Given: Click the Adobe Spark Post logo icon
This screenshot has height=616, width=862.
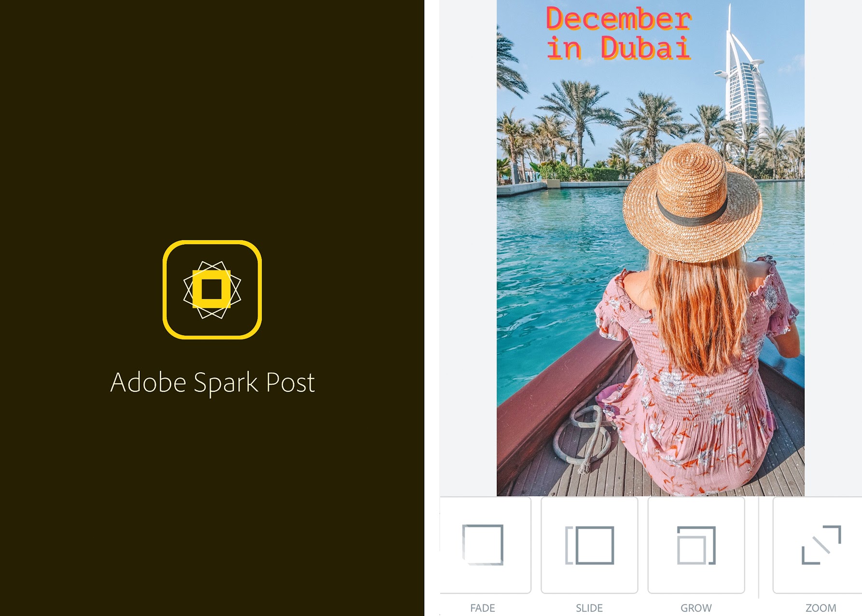Looking at the screenshot, I should coord(212,290).
